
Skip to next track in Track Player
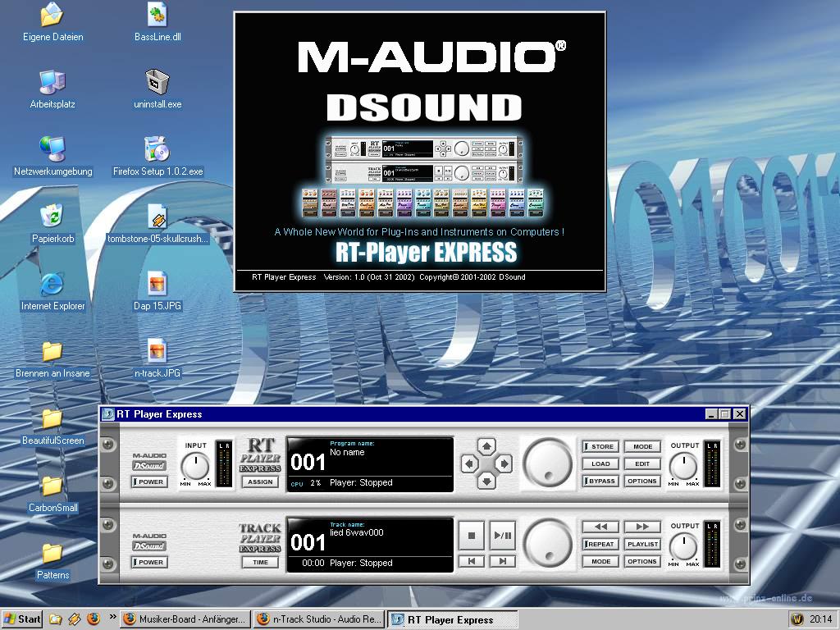click(503, 561)
